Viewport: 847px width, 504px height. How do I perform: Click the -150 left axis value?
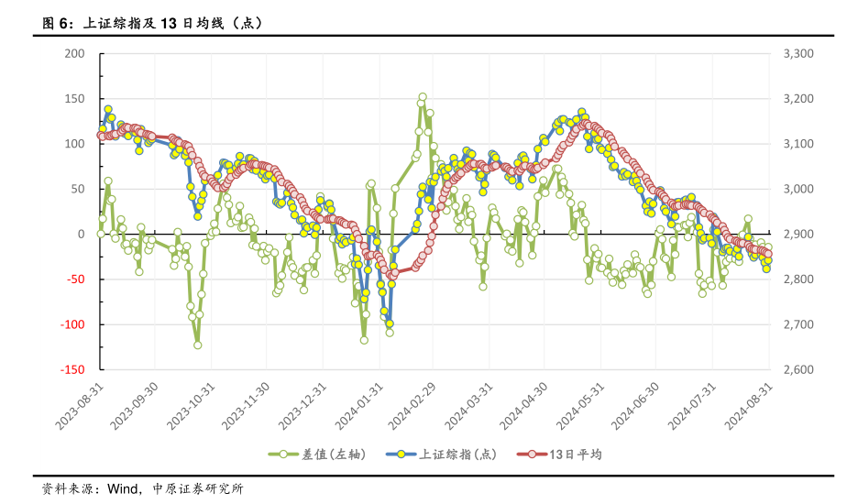point(71,369)
